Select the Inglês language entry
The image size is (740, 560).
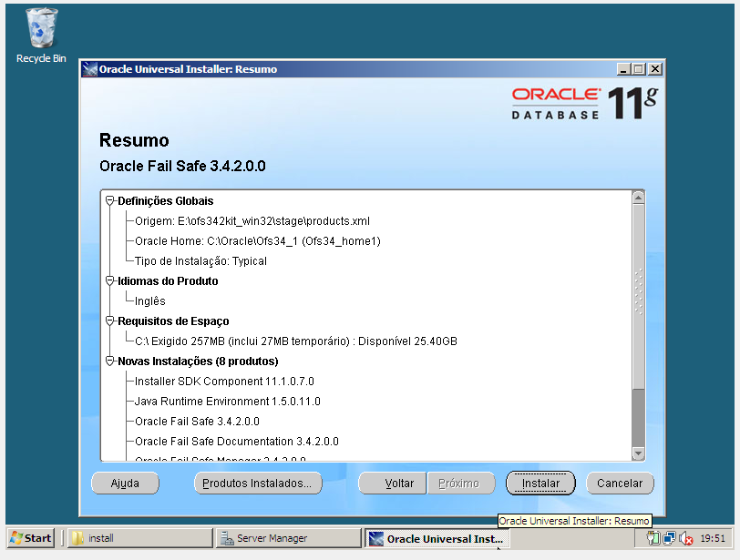[x=149, y=300]
